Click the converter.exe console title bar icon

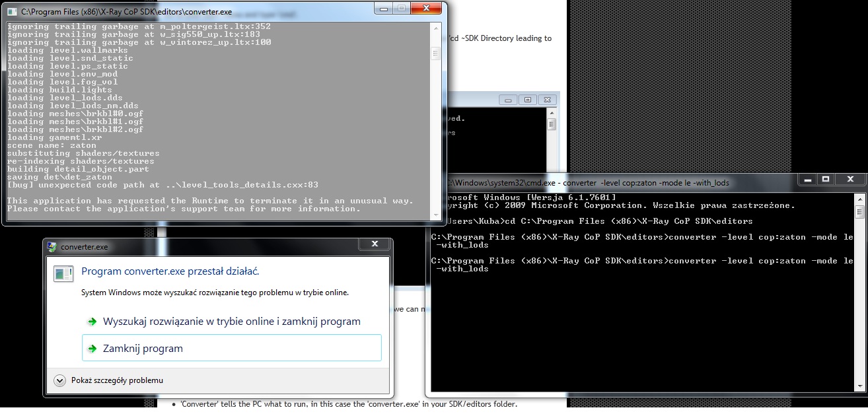(12, 12)
